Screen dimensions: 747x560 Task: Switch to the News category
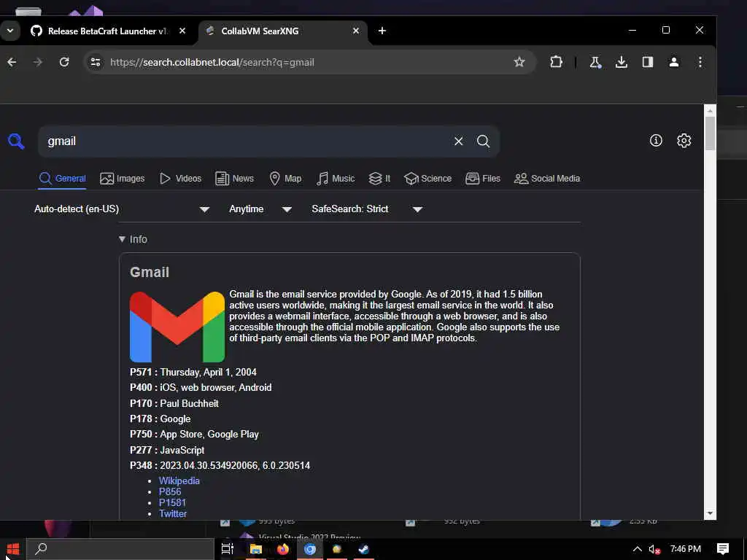coord(234,179)
